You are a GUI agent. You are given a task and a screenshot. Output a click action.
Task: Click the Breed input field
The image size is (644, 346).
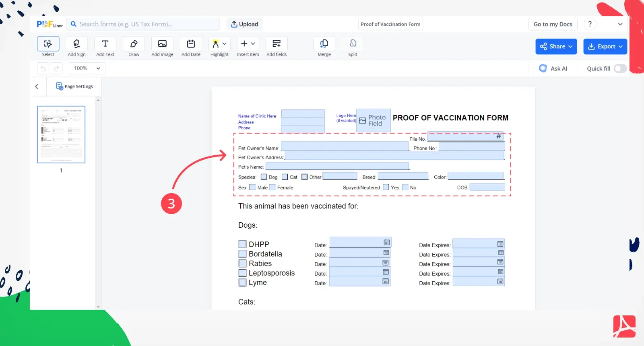click(403, 176)
